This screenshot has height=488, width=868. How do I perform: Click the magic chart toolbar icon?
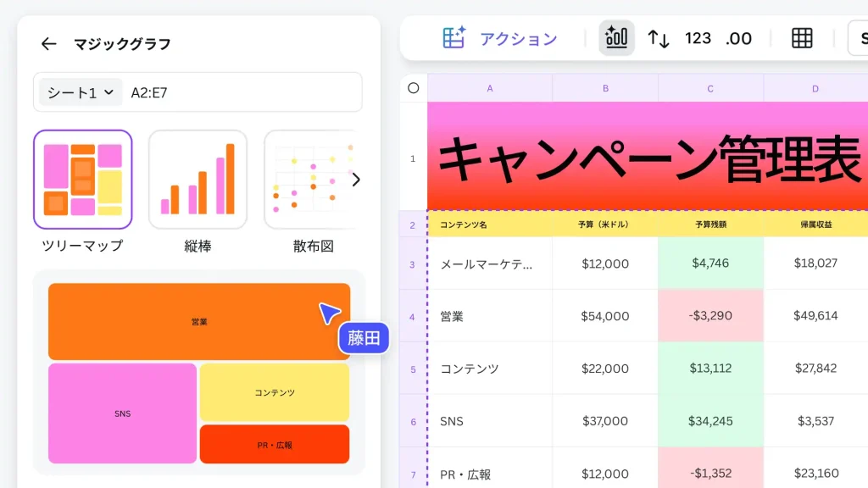coord(616,38)
